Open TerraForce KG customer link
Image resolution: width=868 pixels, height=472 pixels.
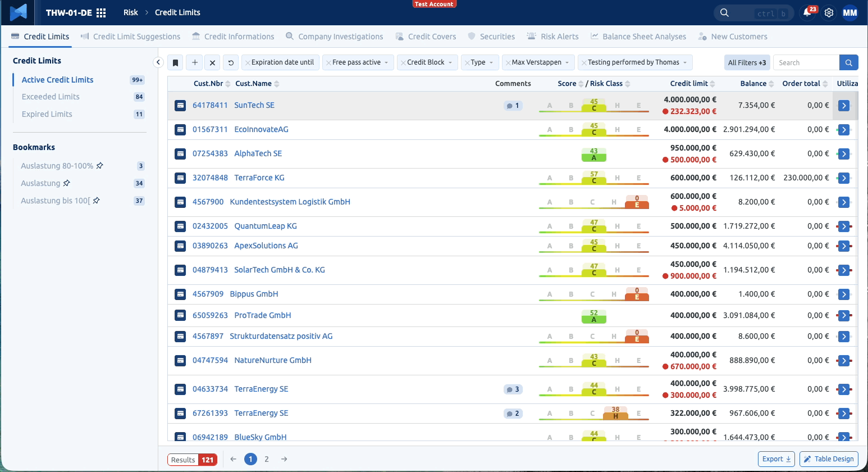point(259,178)
